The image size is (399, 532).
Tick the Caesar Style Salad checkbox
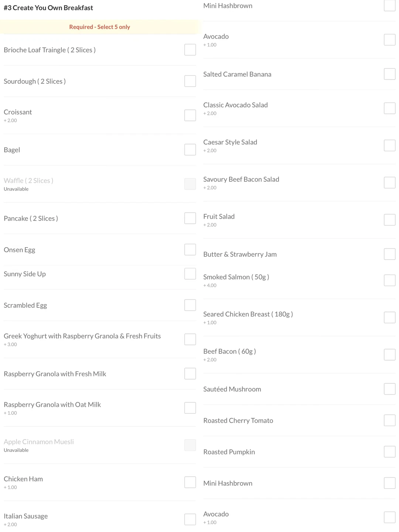pyautogui.click(x=389, y=146)
